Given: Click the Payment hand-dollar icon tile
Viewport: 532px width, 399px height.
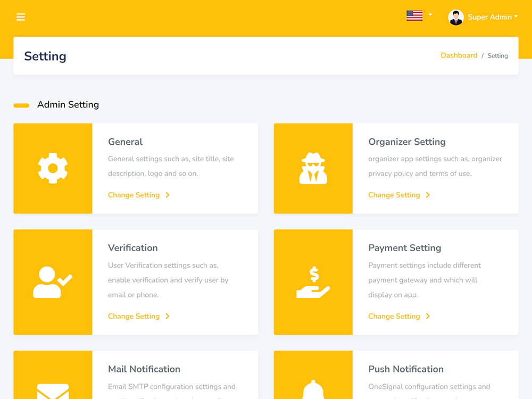Looking at the screenshot, I should point(313,282).
